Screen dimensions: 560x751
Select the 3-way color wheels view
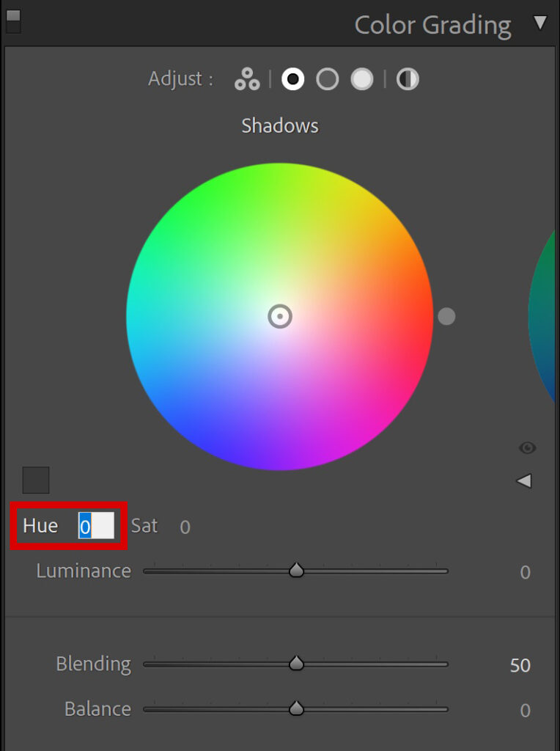(247, 79)
